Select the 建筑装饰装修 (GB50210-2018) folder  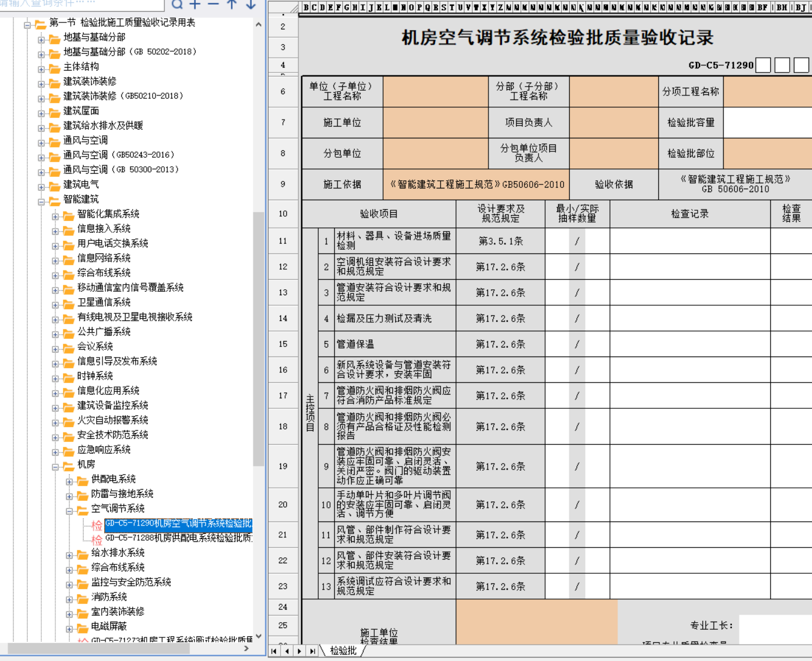pos(124,96)
